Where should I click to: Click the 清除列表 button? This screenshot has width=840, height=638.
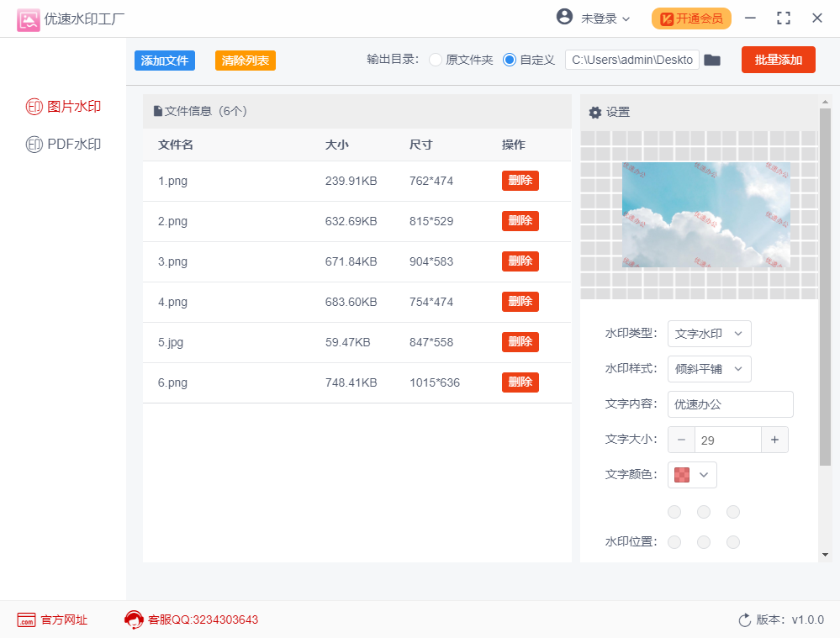[245, 61]
